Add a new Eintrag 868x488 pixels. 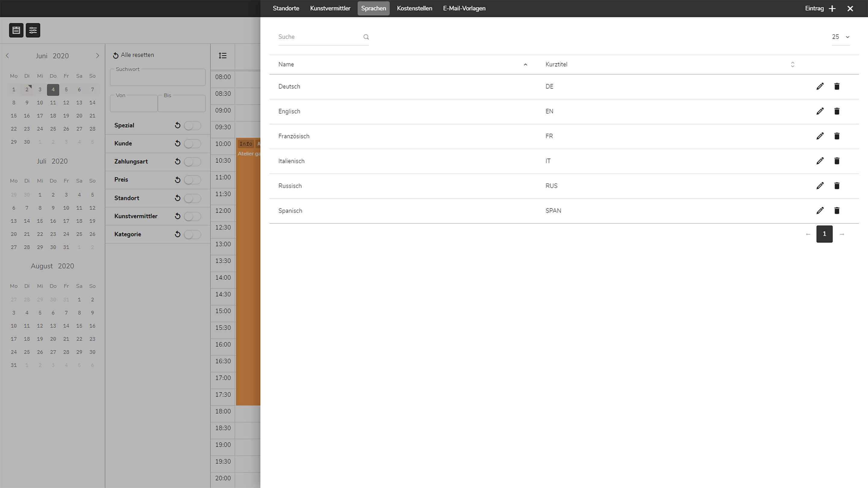[x=820, y=8]
